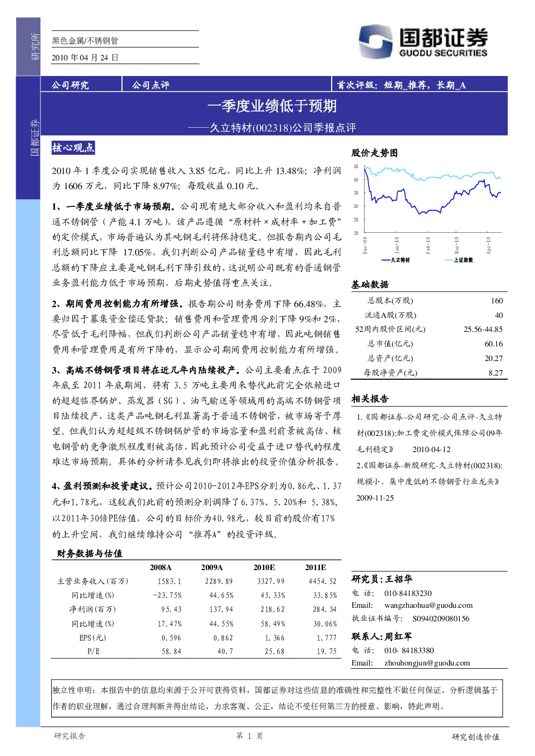The width and height of the screenshot is (535, 756).
Task: Select the 核心观点 section heading
Action: tap(73, 148)
